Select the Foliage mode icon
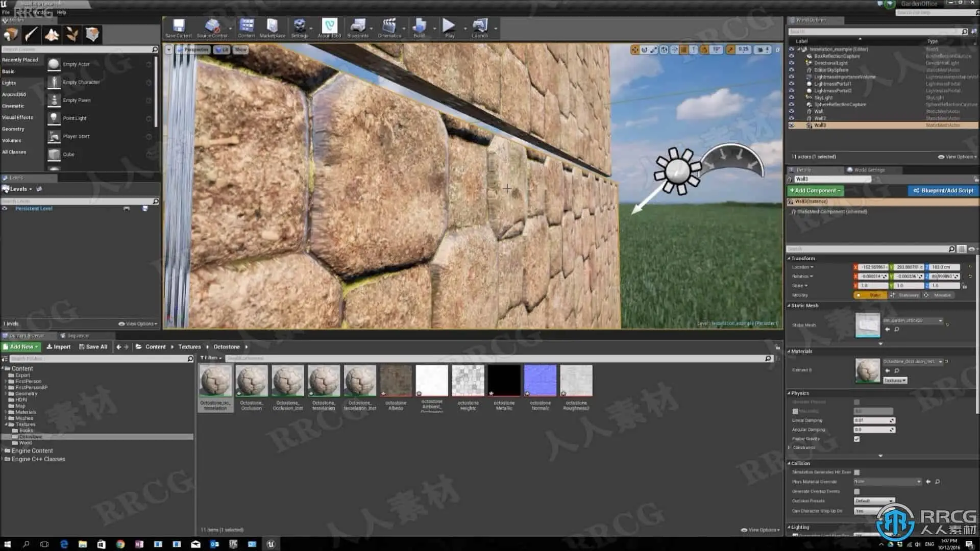980x551 pixels. [x=72, y=35]
